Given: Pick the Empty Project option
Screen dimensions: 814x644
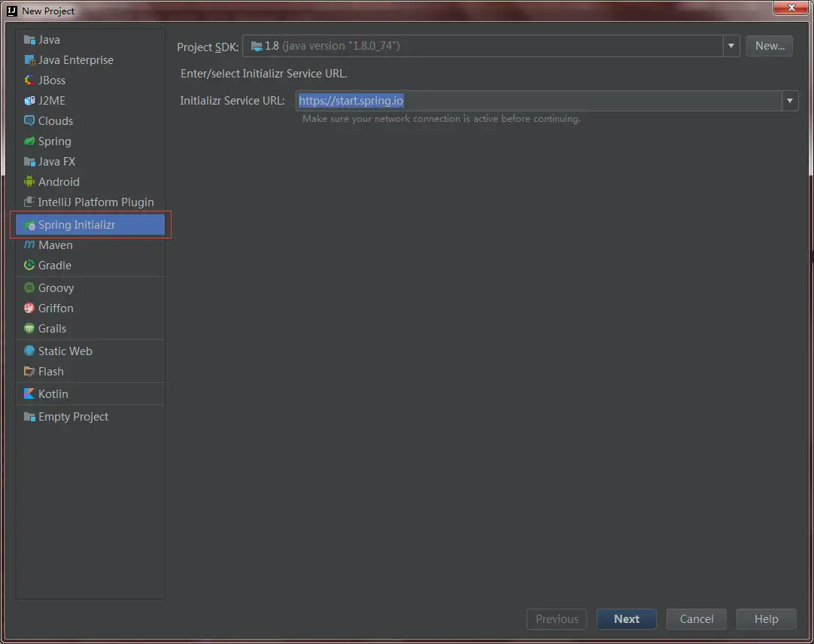Looking at the screenshot, I should 73,417.
